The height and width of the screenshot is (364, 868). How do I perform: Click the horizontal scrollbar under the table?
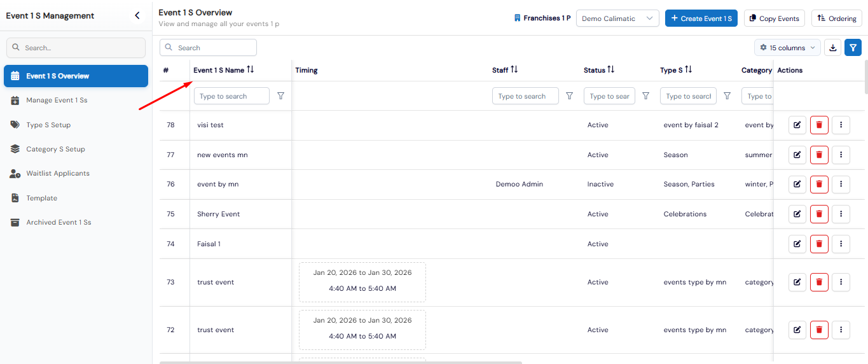click(x=341, y=362)
